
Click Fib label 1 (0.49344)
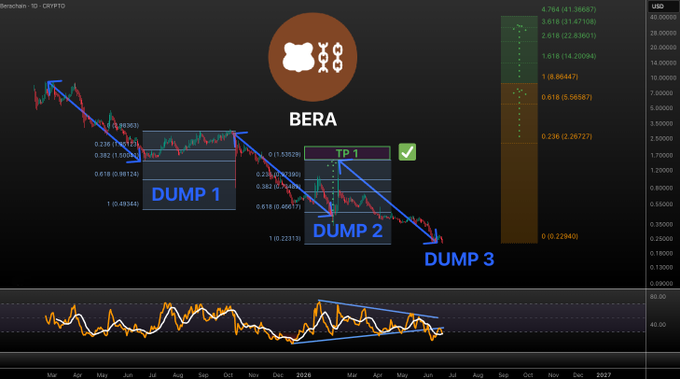pyautogui.click(x=123, y=204)
